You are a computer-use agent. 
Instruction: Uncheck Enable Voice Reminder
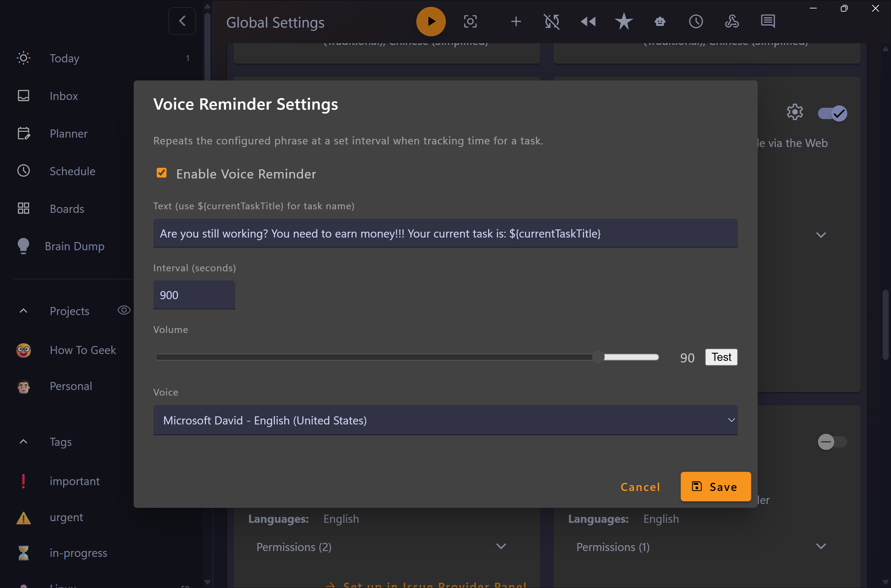pos(162,173)
